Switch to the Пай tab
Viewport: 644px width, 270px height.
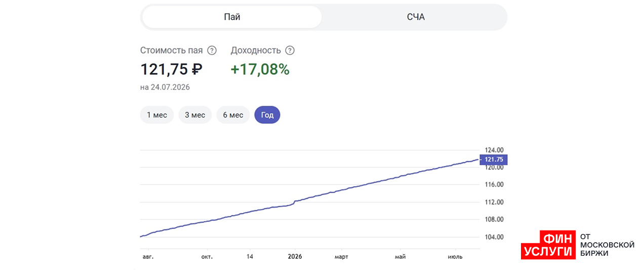tap(232, 17)
